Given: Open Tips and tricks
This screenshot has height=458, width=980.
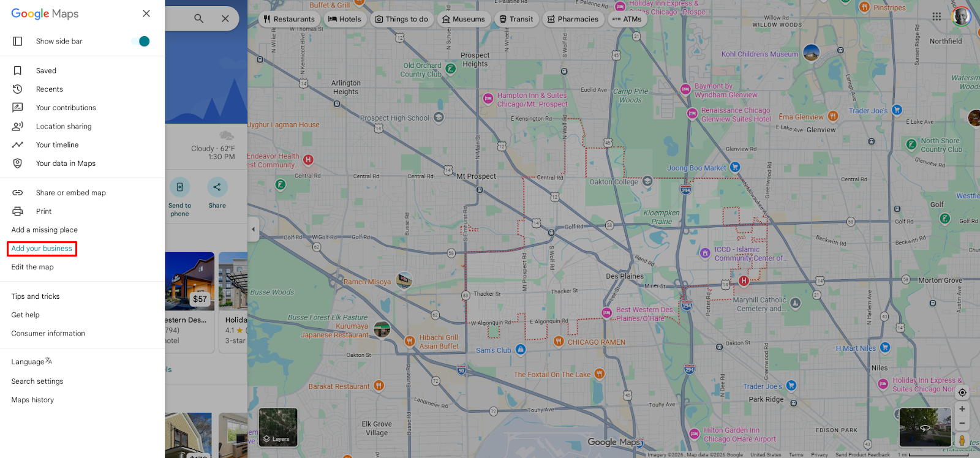Looking at the screenshot, I should [x=36, y=296].
